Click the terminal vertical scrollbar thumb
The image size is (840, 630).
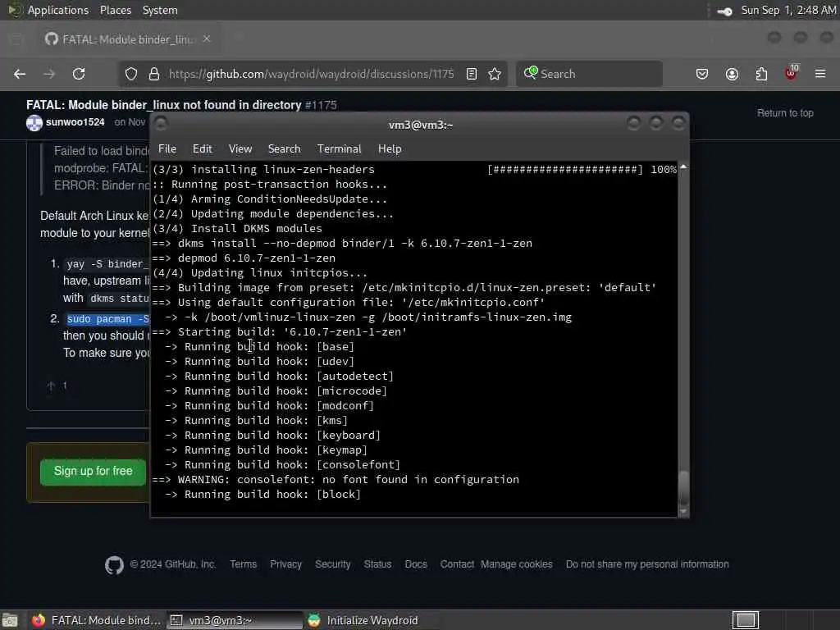click(683, 487)
